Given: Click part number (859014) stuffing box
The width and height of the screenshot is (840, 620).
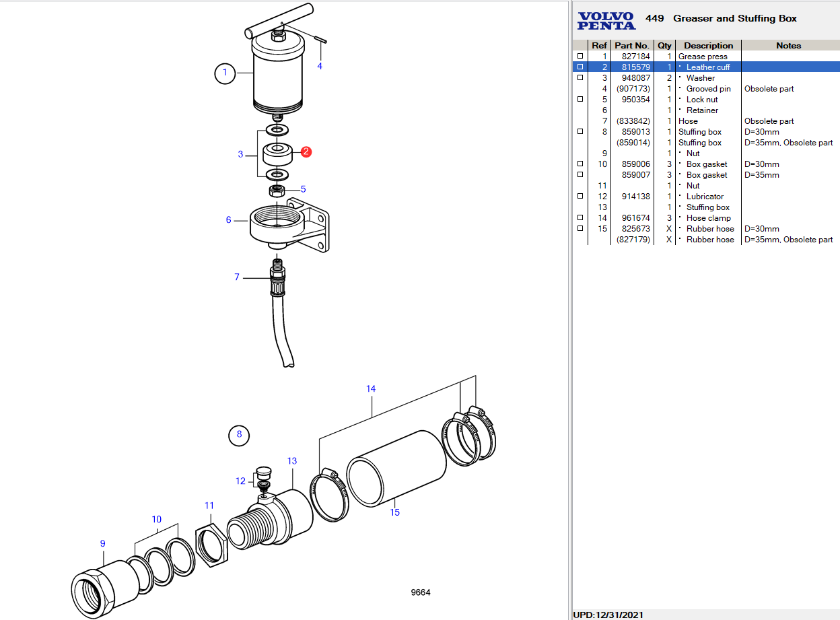Looking at the screenshot, I should point(633,143).
